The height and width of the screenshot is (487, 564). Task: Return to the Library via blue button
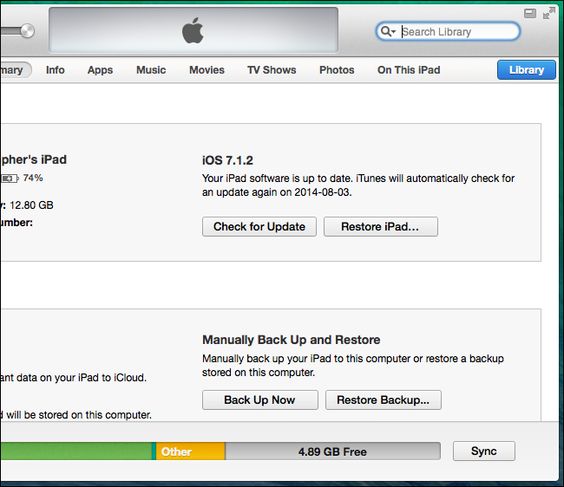526,70
